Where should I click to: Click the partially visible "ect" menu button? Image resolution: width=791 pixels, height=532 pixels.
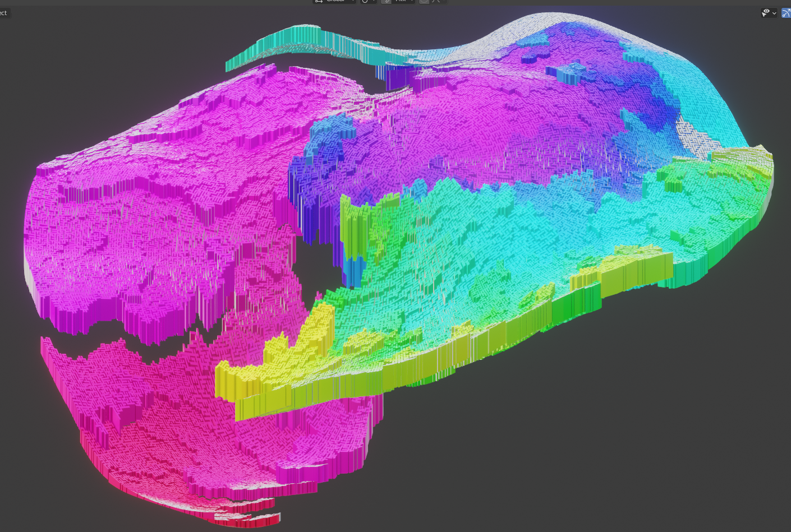point(4,13)
